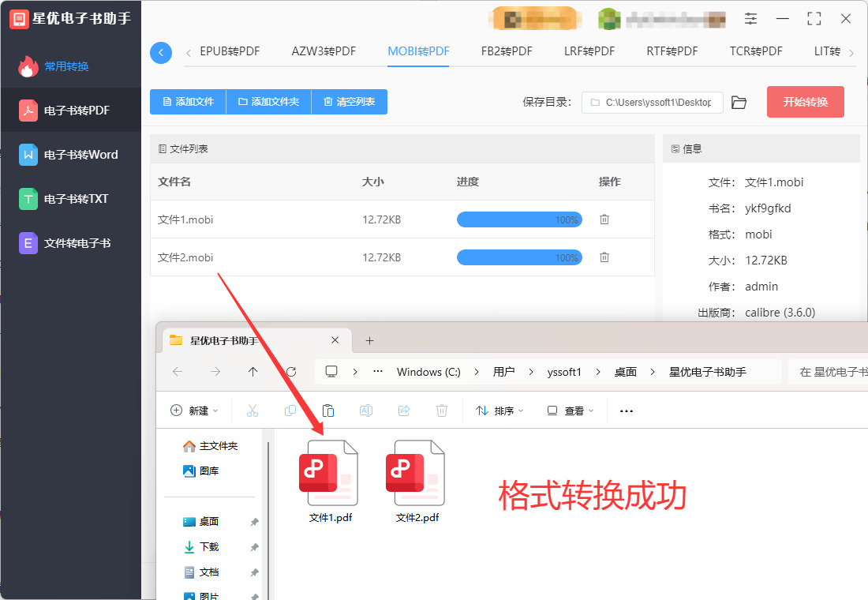This screenshot has height=600, width=868.
Task: Click 桌面 breadcrumb in address bar
Action: click(626, 372)
